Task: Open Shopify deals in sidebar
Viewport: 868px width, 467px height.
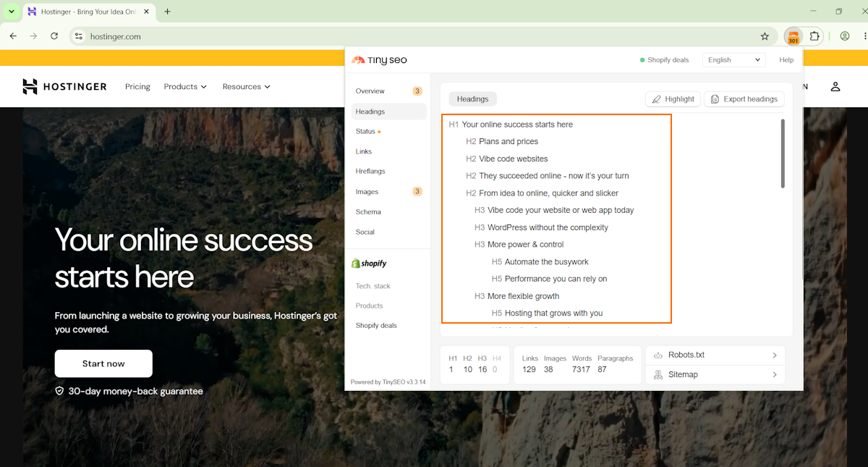Action: coord(376,326)
